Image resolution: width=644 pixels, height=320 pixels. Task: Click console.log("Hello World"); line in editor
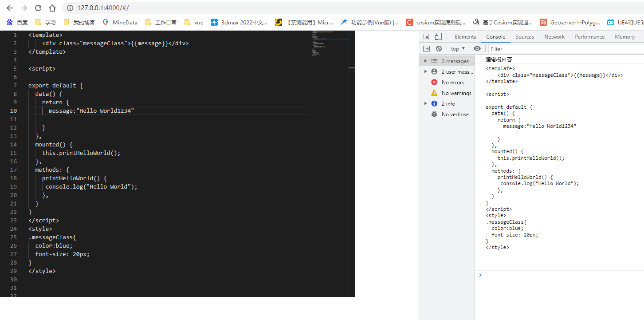tap(91, 186)
